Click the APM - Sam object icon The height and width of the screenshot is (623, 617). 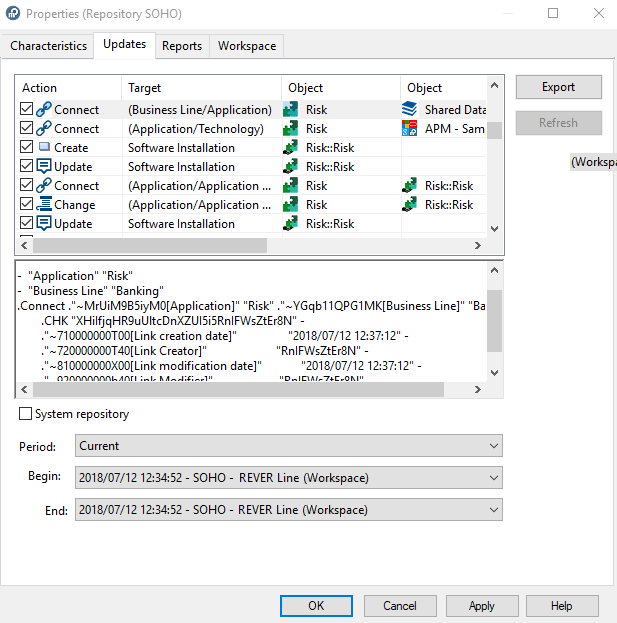(409, 129)
